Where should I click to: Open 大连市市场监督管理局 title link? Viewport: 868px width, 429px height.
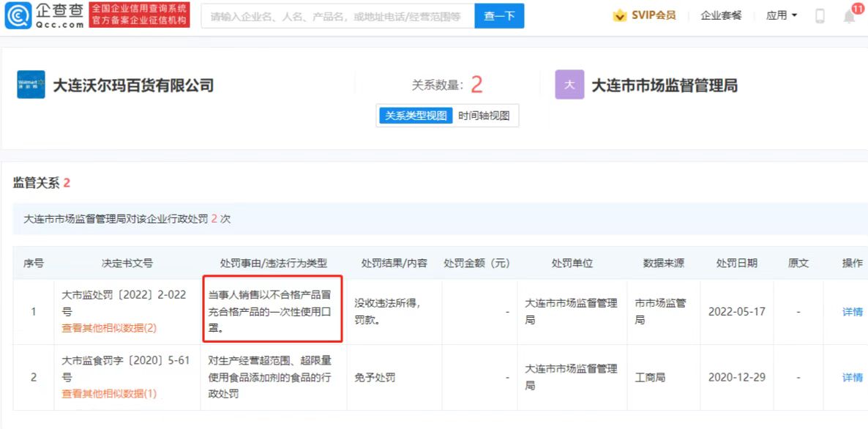pyautogui.click(x=664, y=86)
